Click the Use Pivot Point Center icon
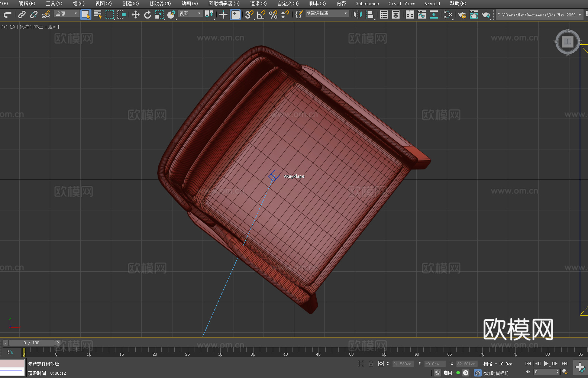The image size is (588, 378). 209,14
